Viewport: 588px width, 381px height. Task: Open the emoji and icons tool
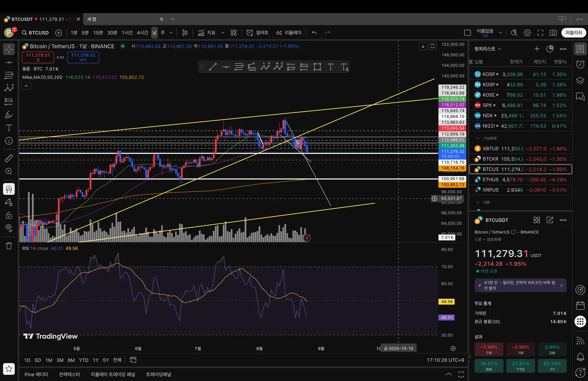pyautogui.click(x=9, y=141)
